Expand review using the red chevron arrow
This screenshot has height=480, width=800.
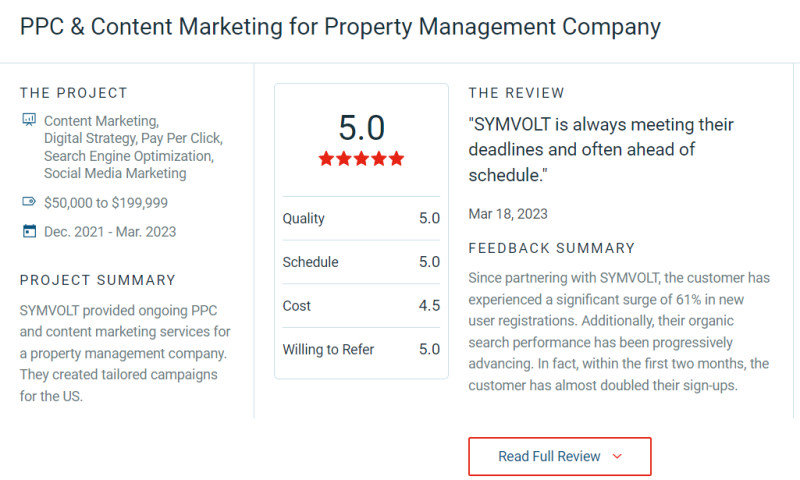pyautogui.click(x=616, y=456)
